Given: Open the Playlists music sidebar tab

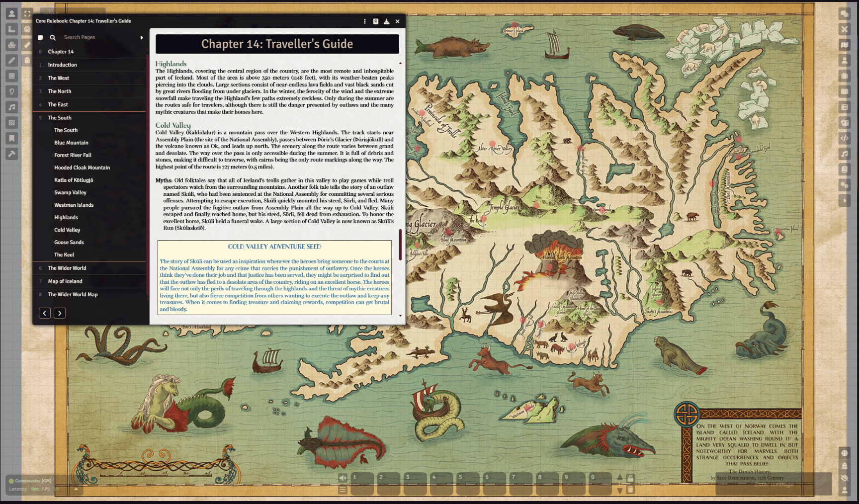Looking at the screenshot, I should click(x=844, y=154).
